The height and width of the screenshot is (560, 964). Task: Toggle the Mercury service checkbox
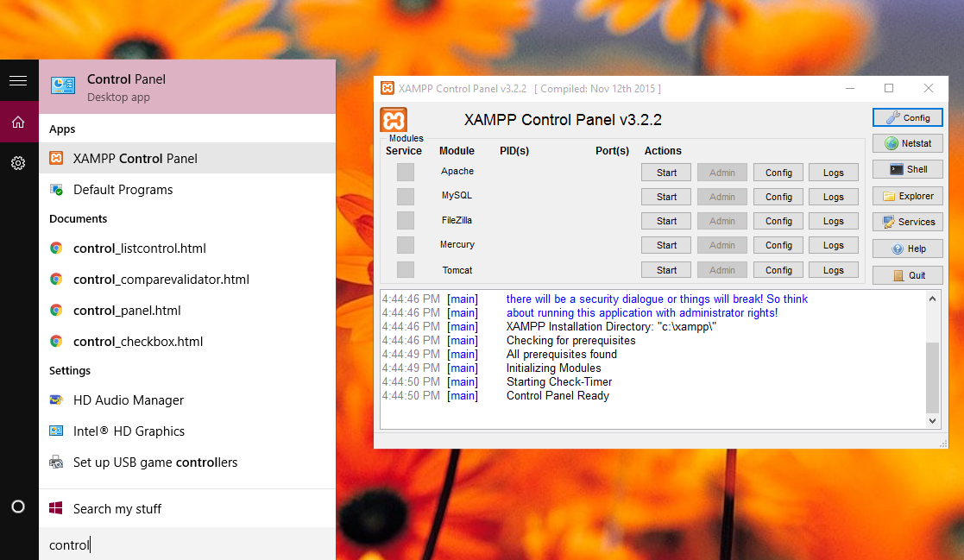click(405, 245)
